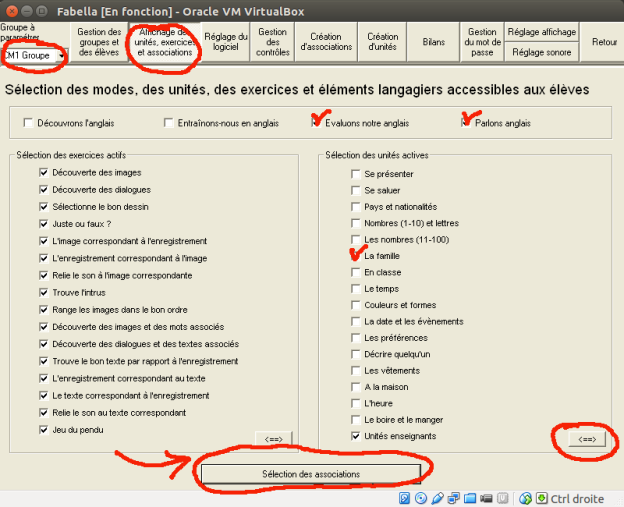Toggle Relie le son à l'image correspondante
This screenshot has height=507, width=624.
(x=44, y=275)
